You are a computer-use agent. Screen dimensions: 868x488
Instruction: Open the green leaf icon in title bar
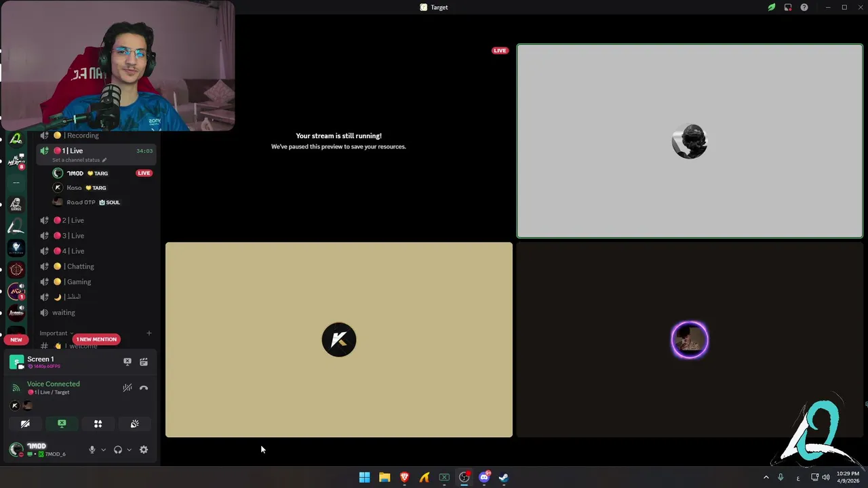[772, 7]
